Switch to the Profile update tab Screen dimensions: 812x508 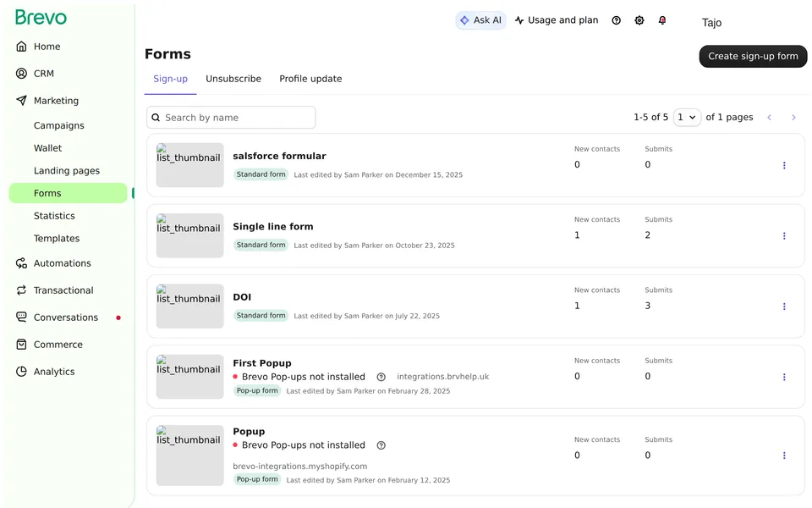point(310,79)
